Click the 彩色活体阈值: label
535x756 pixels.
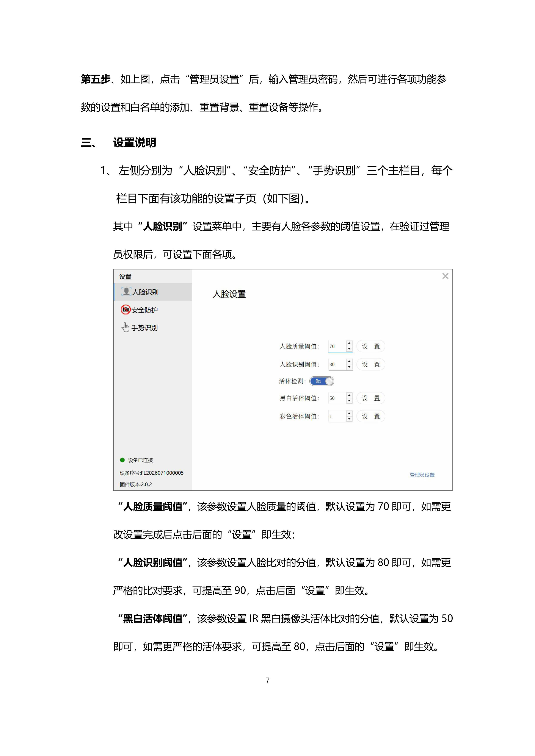(x=300, y=416)
